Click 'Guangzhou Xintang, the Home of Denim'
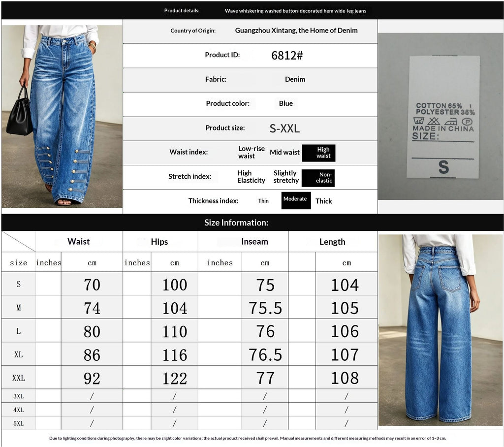Image resolution: width=504 pixels, height=447 pixels. coord(296,31)
